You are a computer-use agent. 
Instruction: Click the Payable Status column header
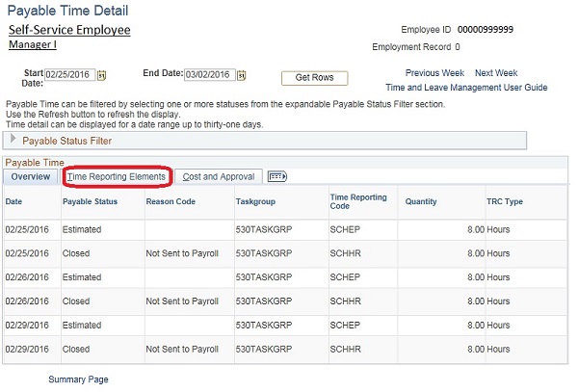coord(91,202)
